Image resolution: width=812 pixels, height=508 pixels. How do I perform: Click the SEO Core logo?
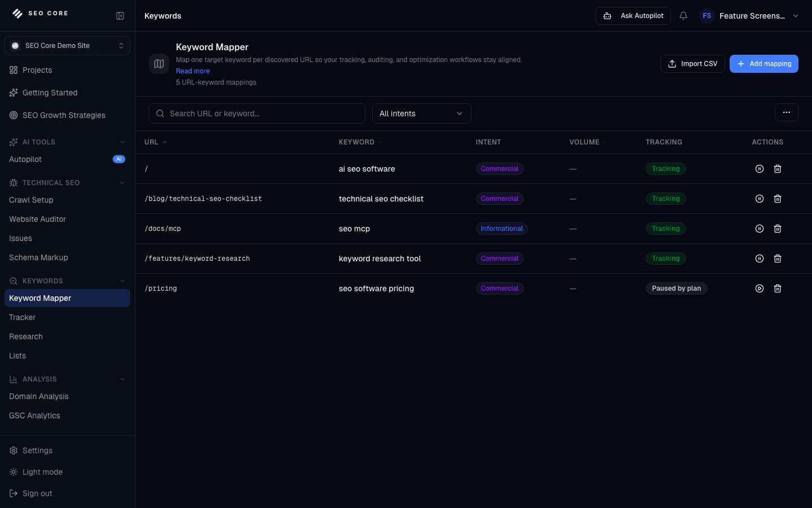pos(40,14)
